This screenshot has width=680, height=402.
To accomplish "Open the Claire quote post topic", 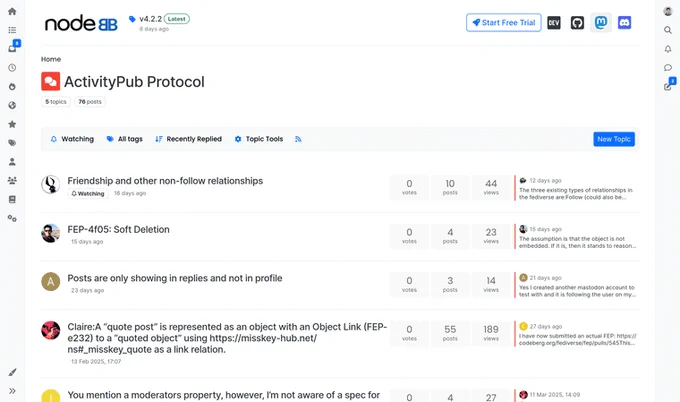I will pyautogui.click(x=227, y=338).
